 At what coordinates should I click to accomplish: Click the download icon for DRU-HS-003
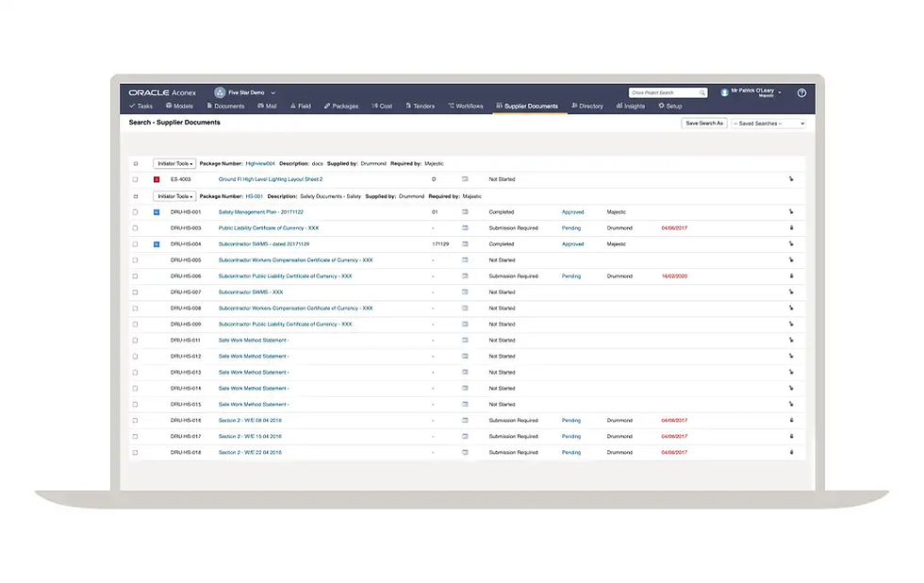coord(791,227)
